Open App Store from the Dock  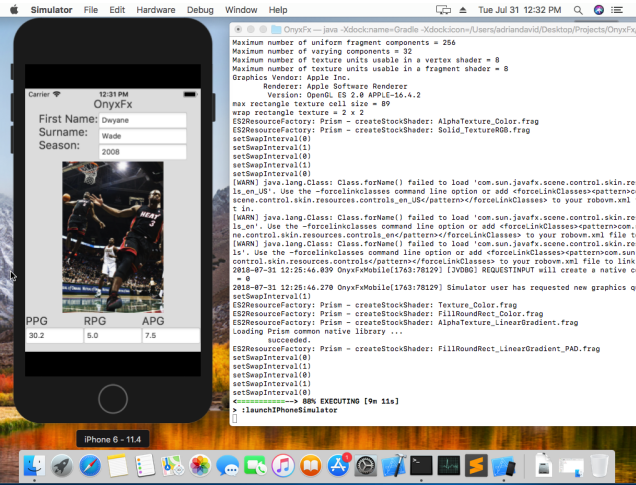click(x=338, y=466)
